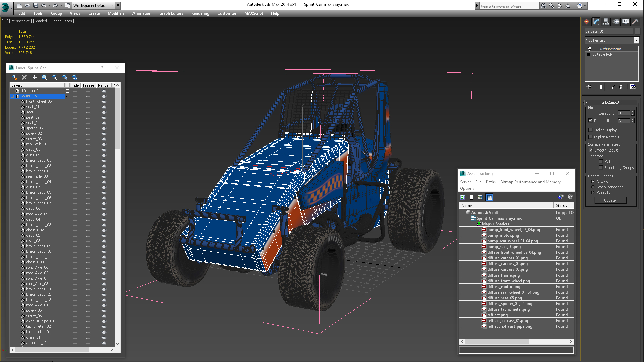
Task: Toggle Show End Result icon below modifier stack
Action: click(x=601, y=87)
